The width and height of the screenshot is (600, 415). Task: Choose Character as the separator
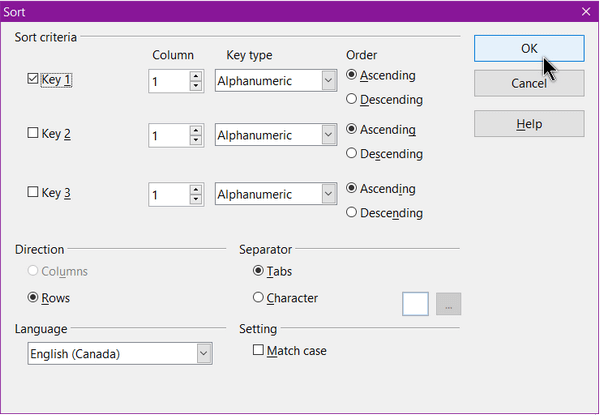(x=258, y=297)
